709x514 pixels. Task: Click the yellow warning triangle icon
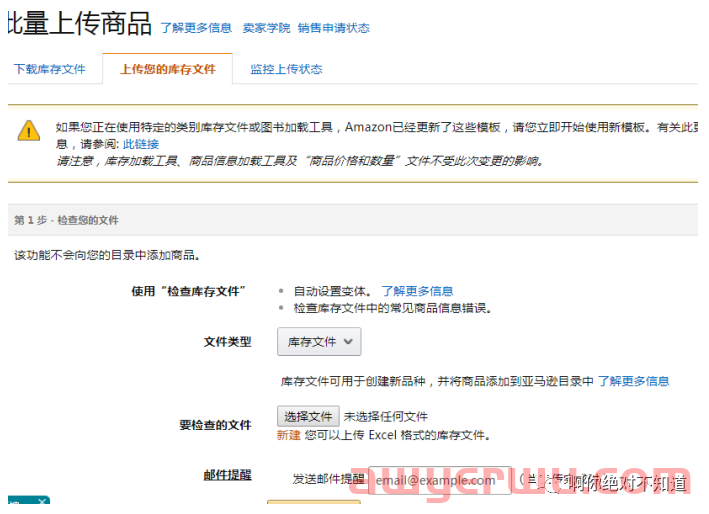point(29,131)
